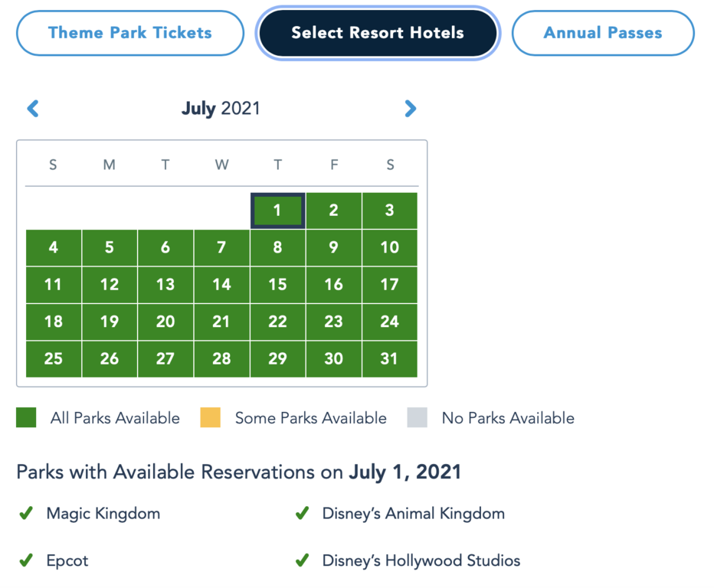
Task: Pick July 15 in the calendar
Action: (277, 285)
